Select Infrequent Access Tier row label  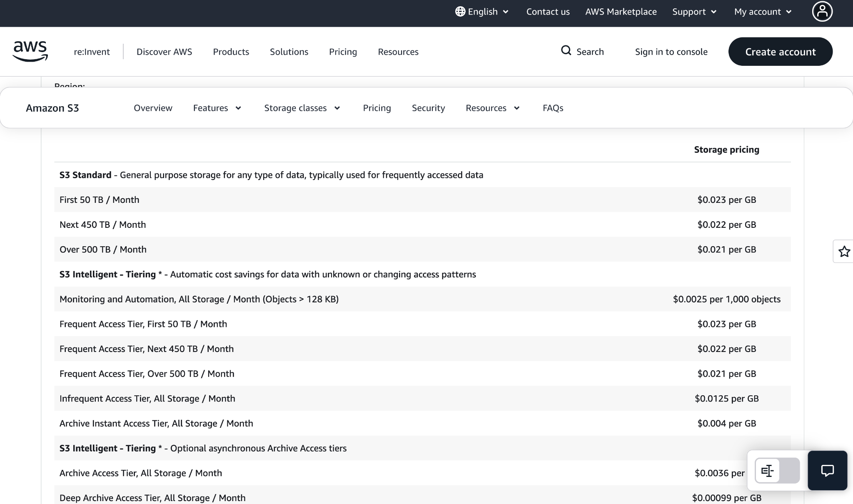click(x=147, y=399)
